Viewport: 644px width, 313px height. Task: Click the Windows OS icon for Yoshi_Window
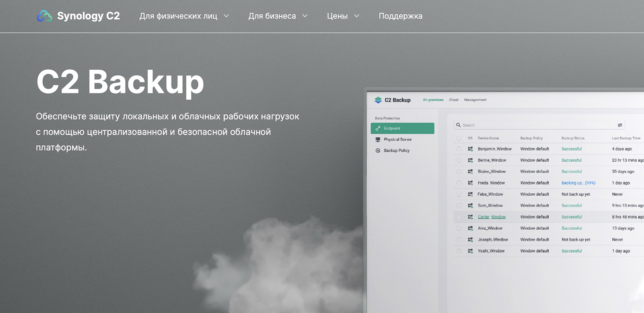470,251
